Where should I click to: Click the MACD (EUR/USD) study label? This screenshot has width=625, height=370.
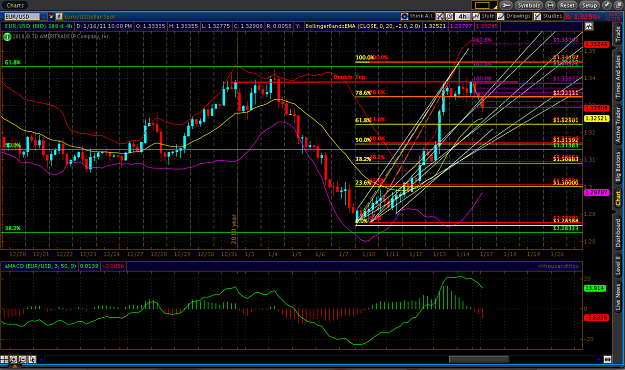(x=41, y=266)
